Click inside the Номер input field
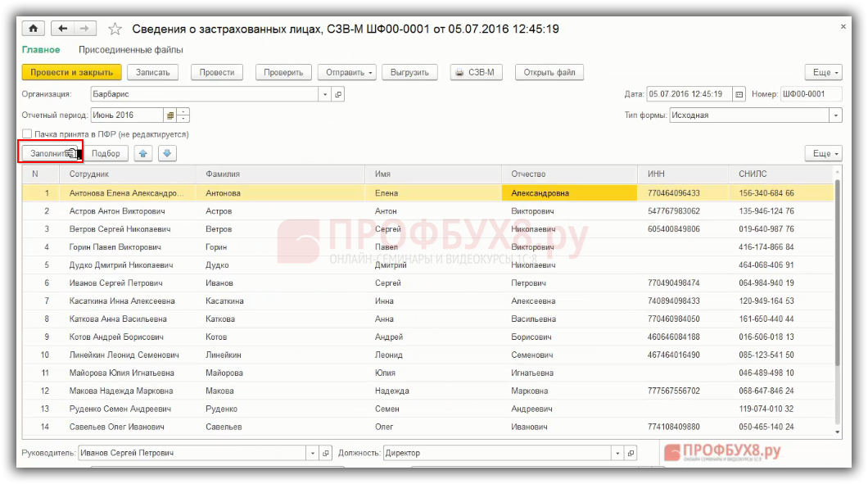868x484 pixels. tap(810, 94)
